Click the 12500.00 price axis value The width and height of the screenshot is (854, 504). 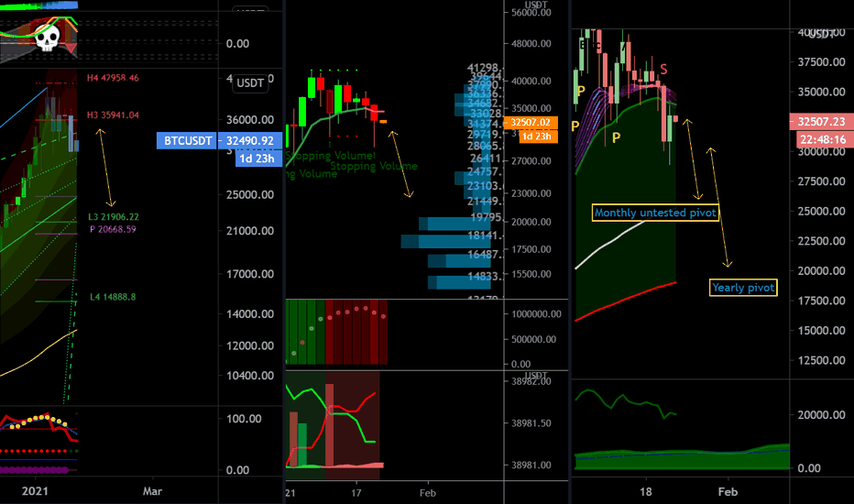(821, 360)
